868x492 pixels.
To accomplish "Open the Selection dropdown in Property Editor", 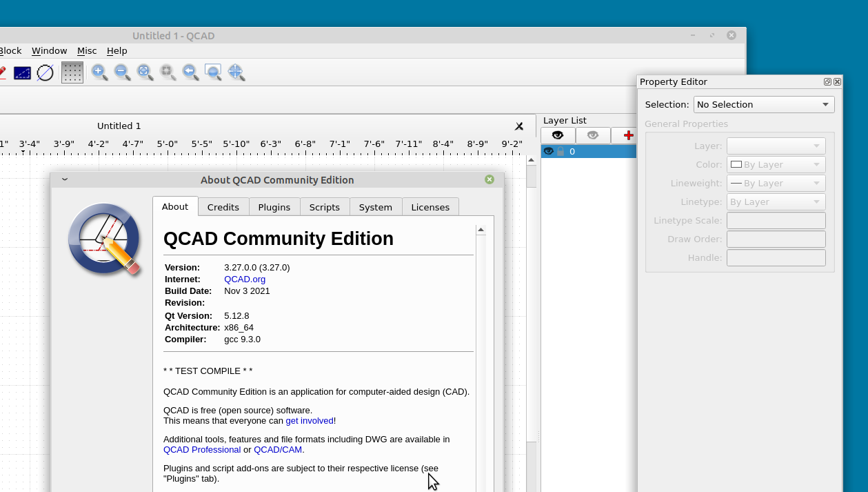I will coord(764,104).
